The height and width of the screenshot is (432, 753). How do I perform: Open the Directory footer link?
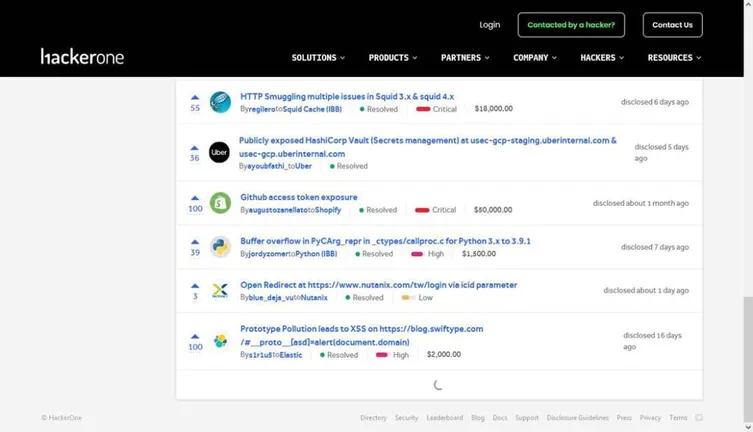374,418
